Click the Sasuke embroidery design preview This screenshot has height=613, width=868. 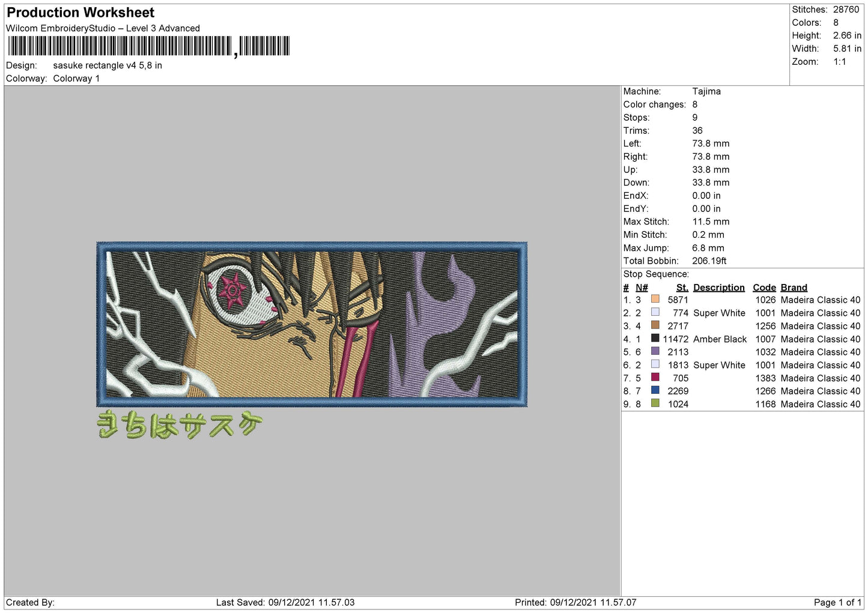312,324
